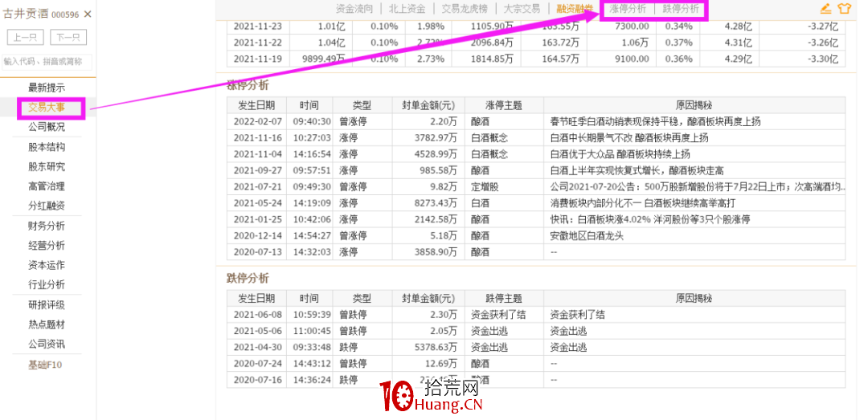Click the 2021-11-23 margin data row date
This screenshot has height=420, width=868.
pos(258,26)
